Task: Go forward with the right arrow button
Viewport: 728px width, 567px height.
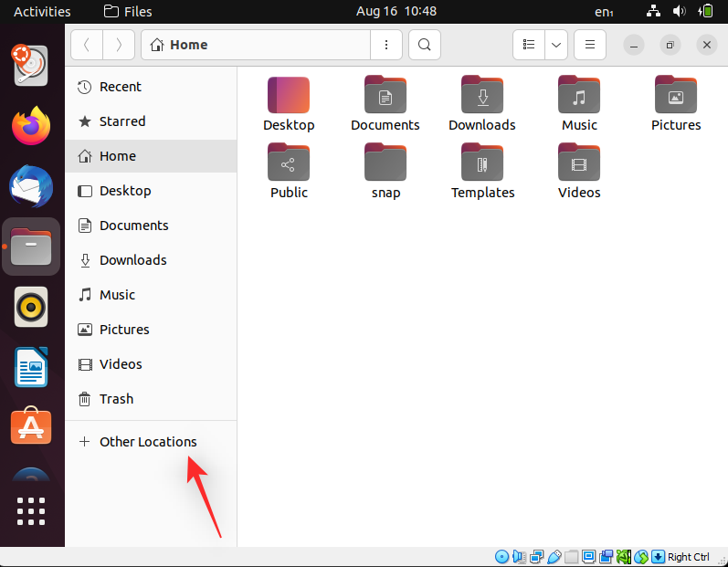Action: click(x=119, y=45)
